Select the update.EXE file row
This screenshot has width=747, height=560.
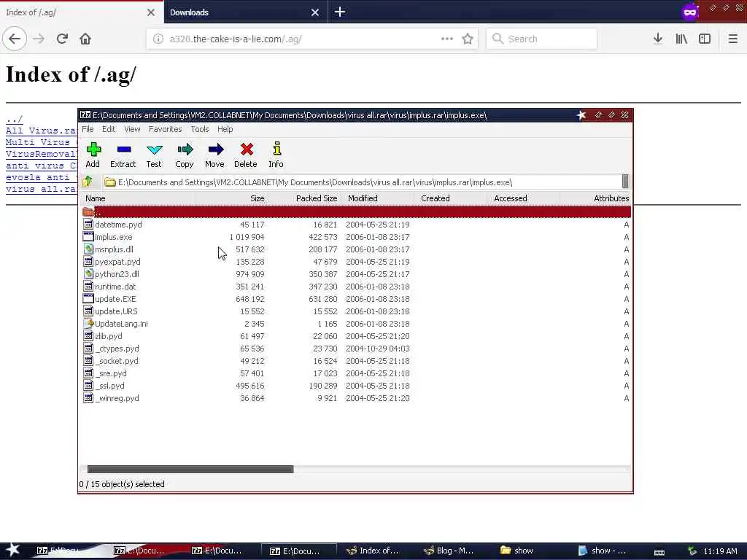point(356,298)
